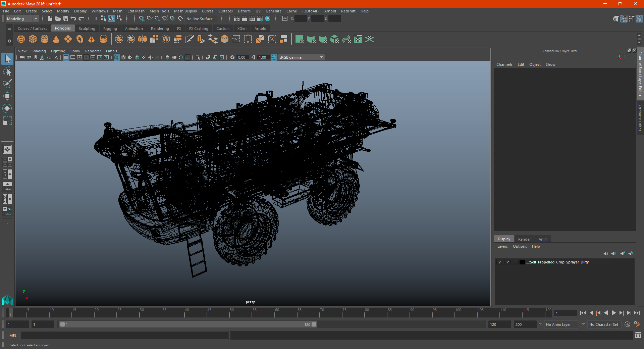The height and width of the screenshot is (349, 644).
Task: Toggle color management view transform button
Action: (274, 57)
